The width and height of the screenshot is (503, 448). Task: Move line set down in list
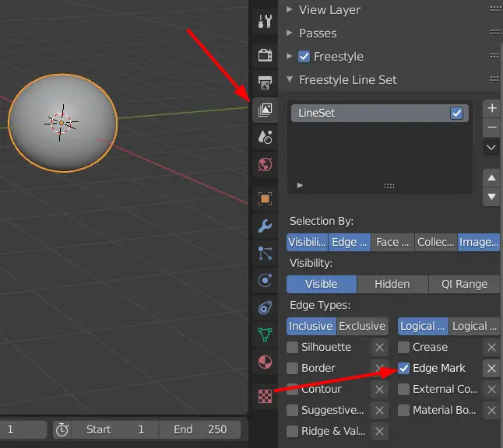[x=491, y=197]
